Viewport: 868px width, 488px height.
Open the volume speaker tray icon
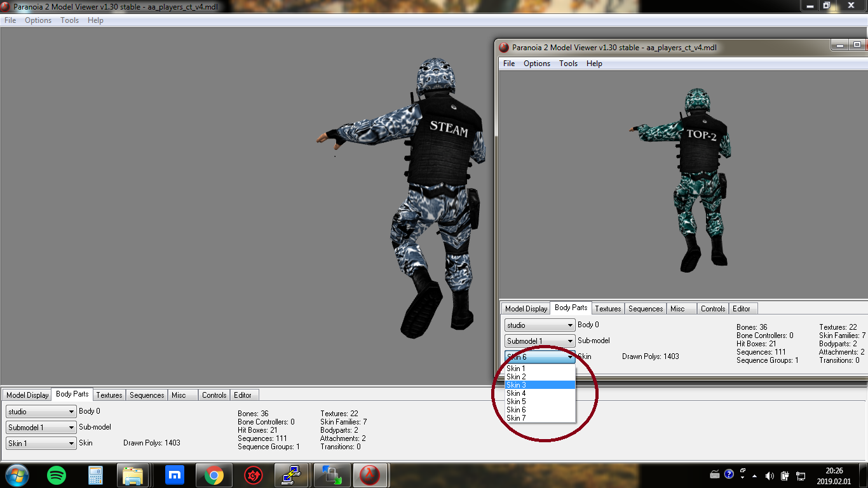[x=770, y=475]
